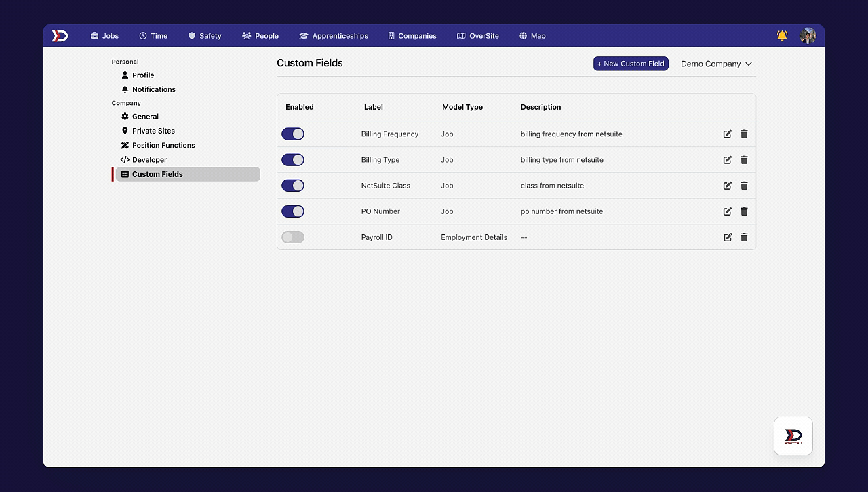Click the Enabled column header
868x492 pixels.
point(300,107)
